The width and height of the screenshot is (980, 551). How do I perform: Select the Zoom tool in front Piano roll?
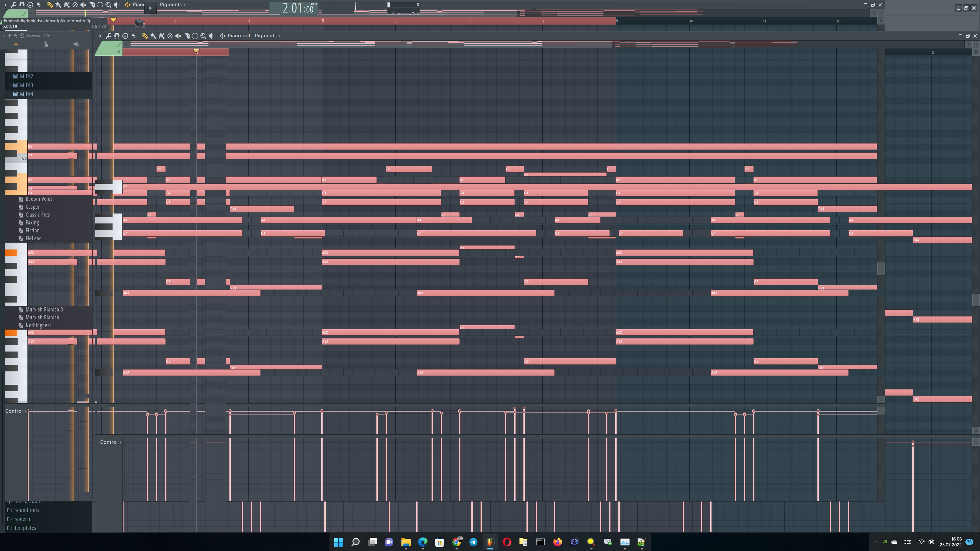coord(203,36)
